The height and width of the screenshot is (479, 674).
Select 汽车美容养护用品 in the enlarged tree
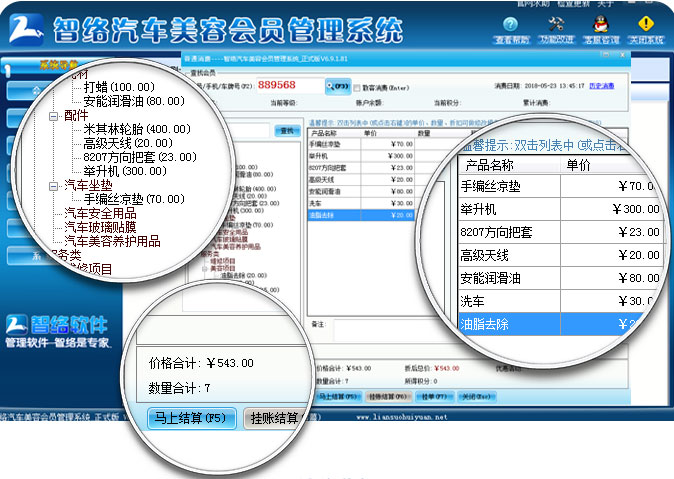click(x=112, y=241)
